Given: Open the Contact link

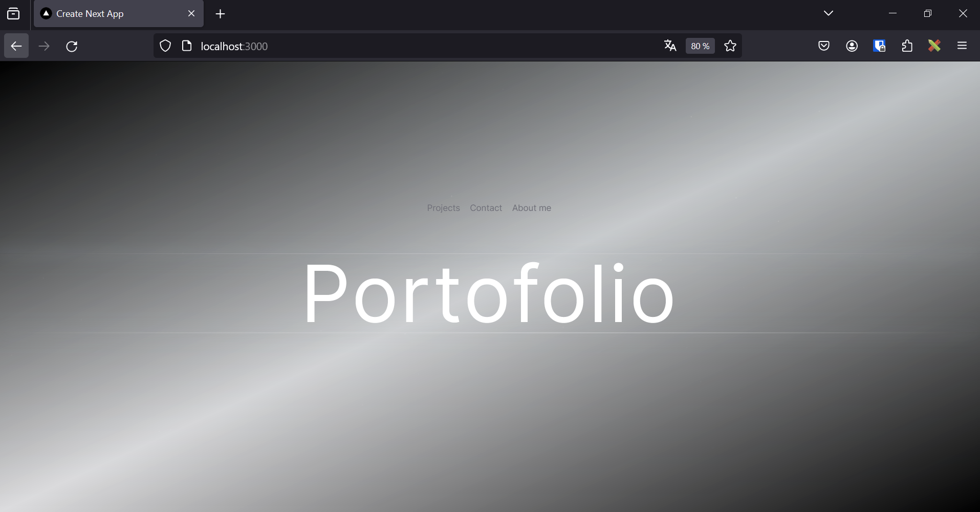Looking at the screenshot, I should [486, 208].
